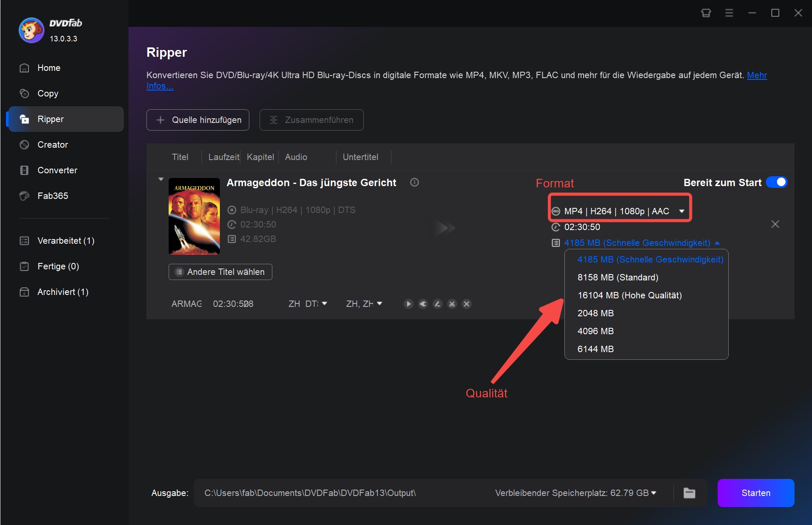Click the Zusammenführen button
The image size is (812, 525).
coord(312,120)
